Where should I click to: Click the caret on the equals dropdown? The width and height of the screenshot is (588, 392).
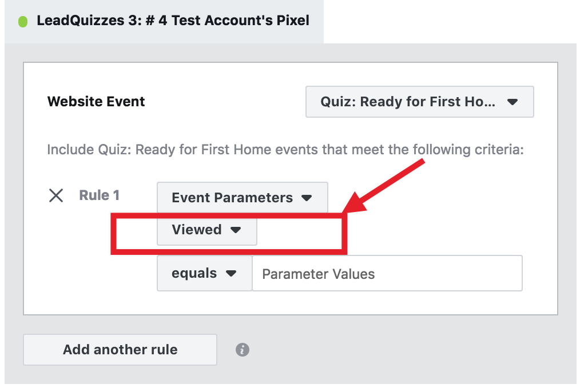231,274
